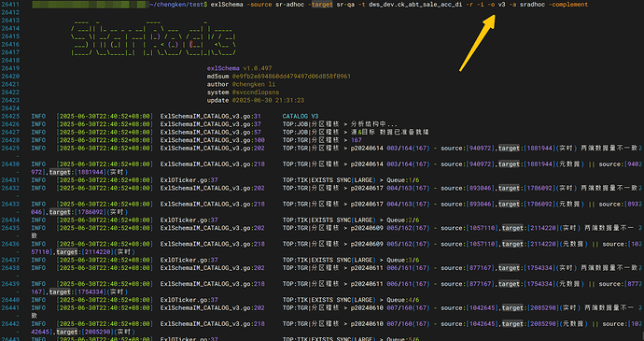Click line number 26411 in the gutter
This screenshot has height=341, width=644.
point(10,5)
